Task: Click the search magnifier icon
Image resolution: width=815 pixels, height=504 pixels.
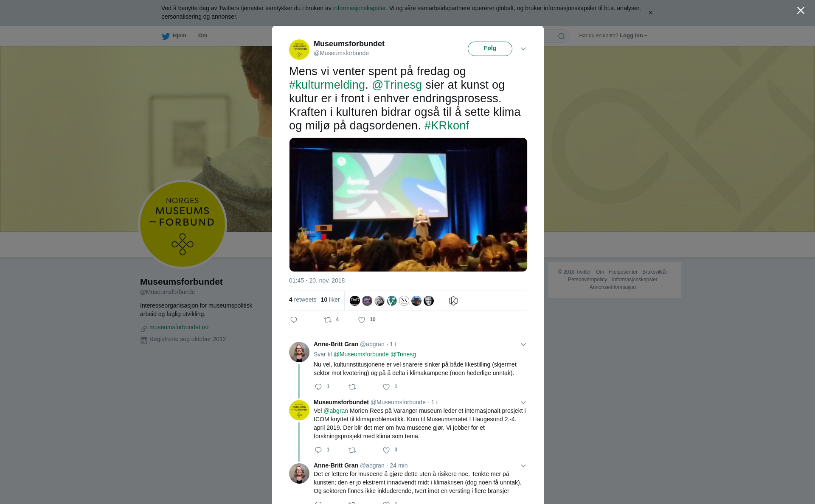Action: pyautogui.click(x=562, y=36)
